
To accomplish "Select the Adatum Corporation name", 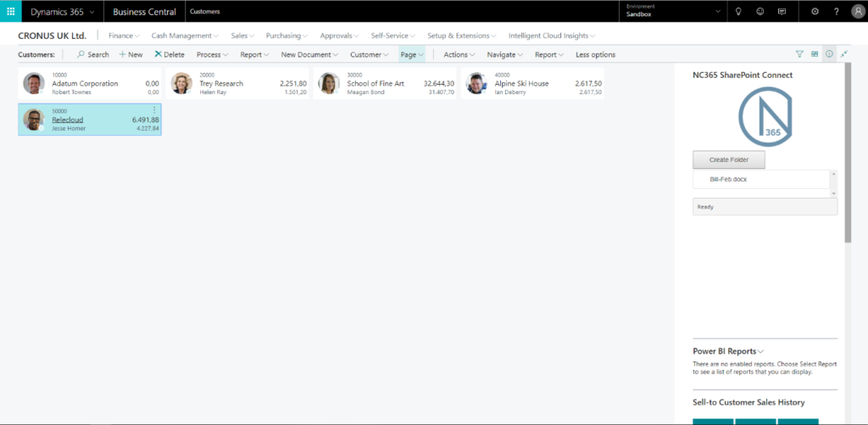I will tap(85, 84).
